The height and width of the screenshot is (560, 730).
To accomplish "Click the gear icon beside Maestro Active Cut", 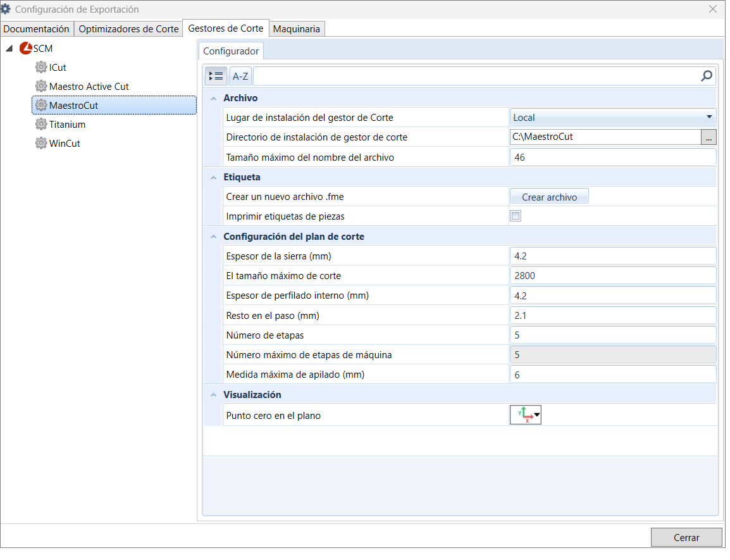I will pos(42,87).
